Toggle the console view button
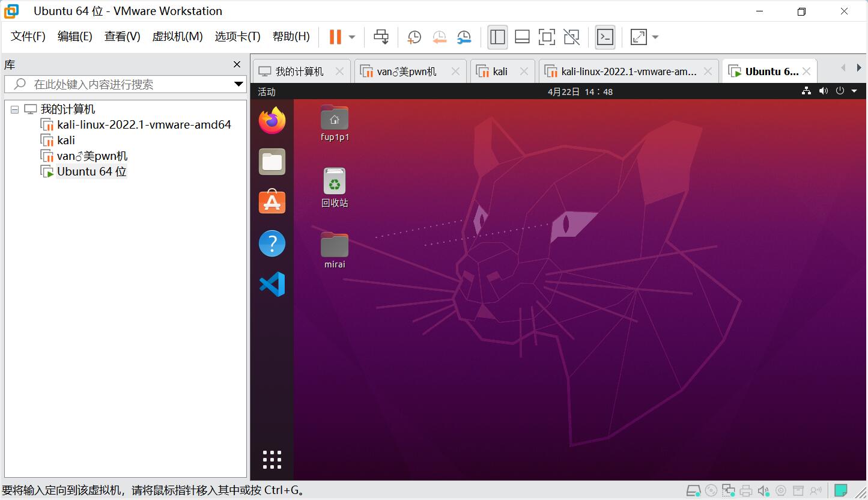This screenshot has height=500, width=868. [605, 37]
